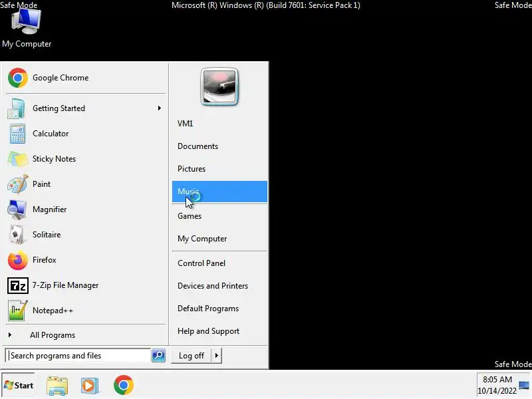Viewport: 532px width, 399px height.
Task: Click the Start button
Action: tap(19, 386)
